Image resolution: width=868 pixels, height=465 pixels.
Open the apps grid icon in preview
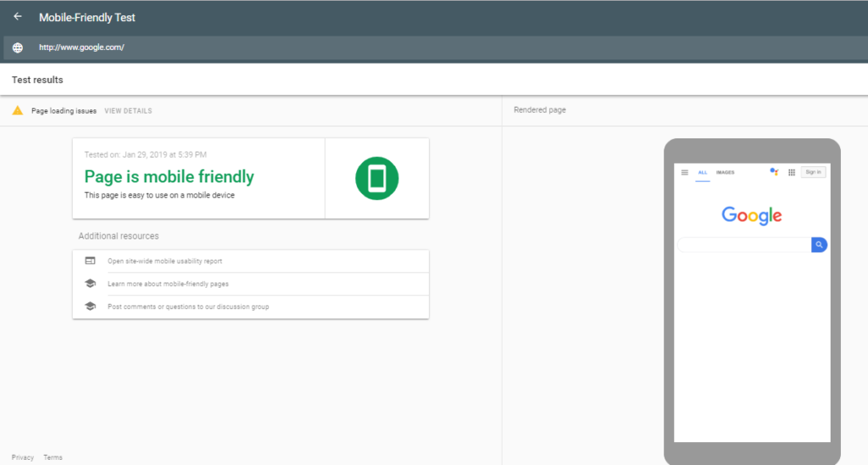click(x=792, y=172)
